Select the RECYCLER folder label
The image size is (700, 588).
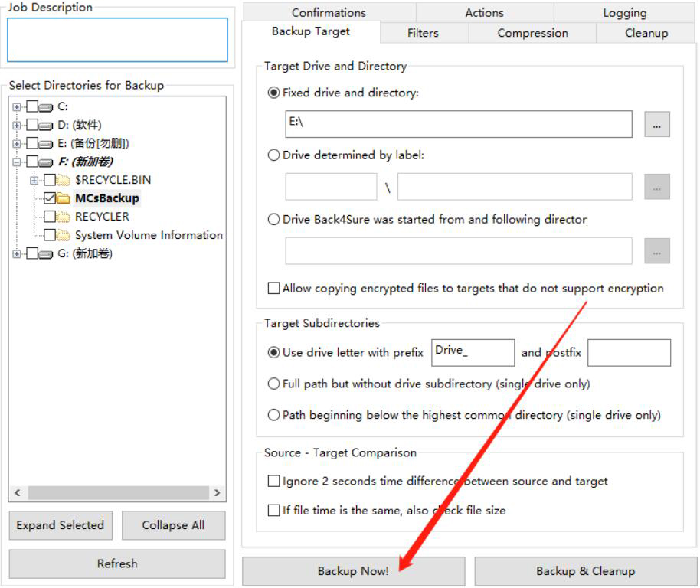pos(102,217)
